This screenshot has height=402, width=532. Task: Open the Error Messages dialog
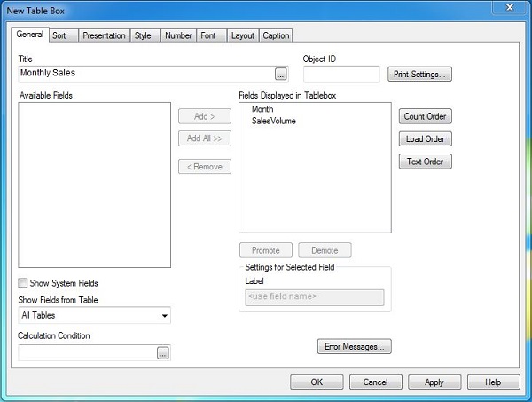click(354, 347)
